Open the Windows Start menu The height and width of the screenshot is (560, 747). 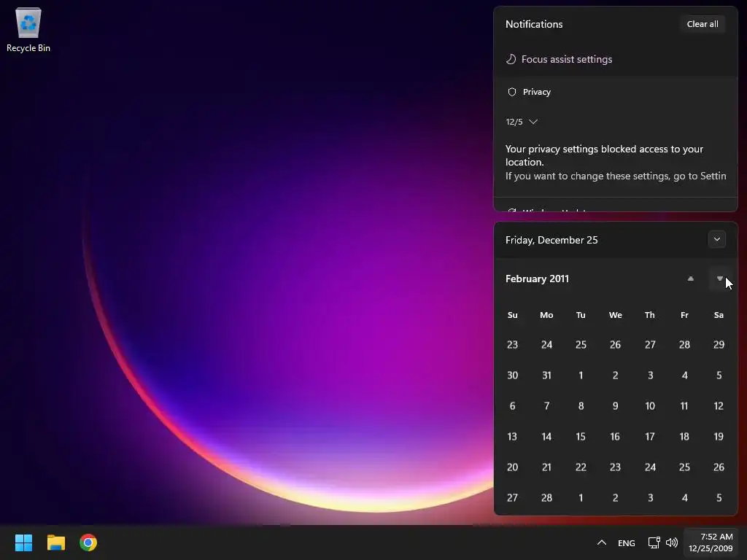[x=23, y=542]
